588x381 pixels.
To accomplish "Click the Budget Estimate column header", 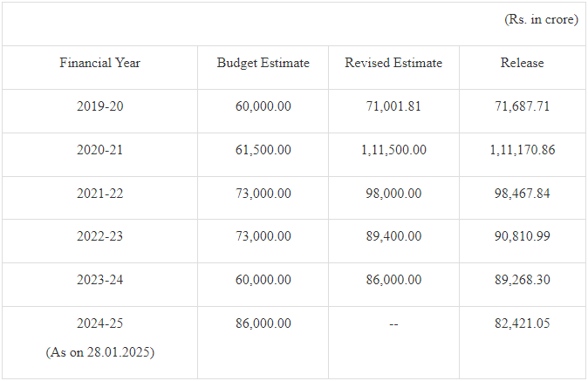I will 263,63.
